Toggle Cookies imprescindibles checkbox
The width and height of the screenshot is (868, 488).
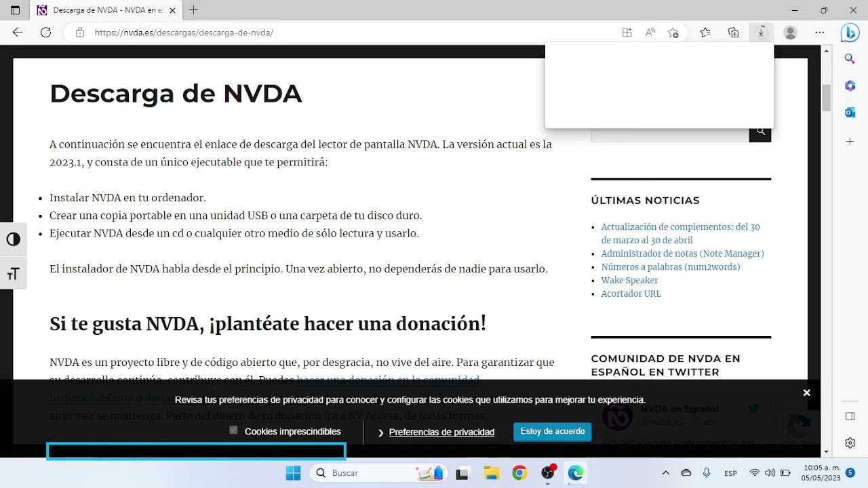(233, 430)
